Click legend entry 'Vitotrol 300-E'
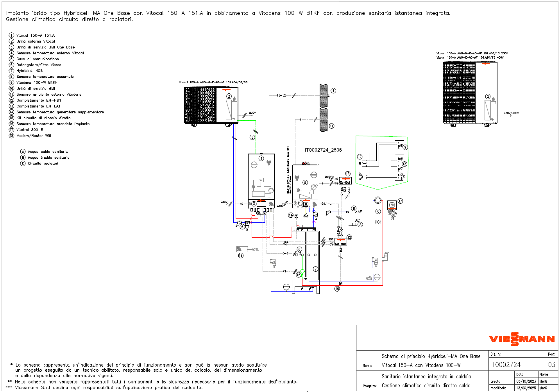 coord(30,129)
